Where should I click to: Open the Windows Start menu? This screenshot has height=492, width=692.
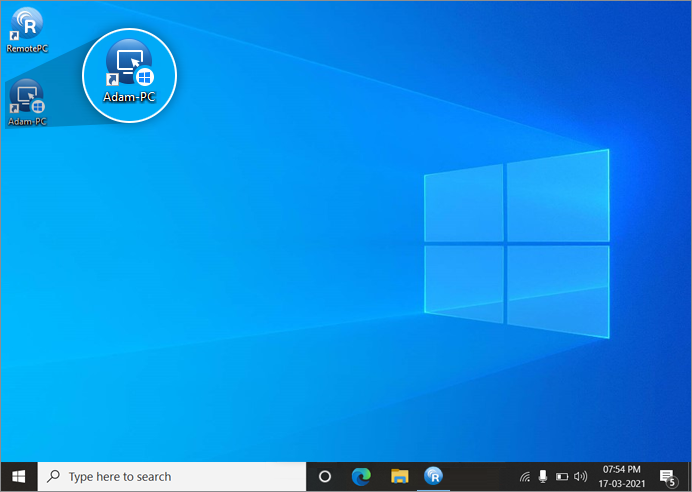pos(18,476)
